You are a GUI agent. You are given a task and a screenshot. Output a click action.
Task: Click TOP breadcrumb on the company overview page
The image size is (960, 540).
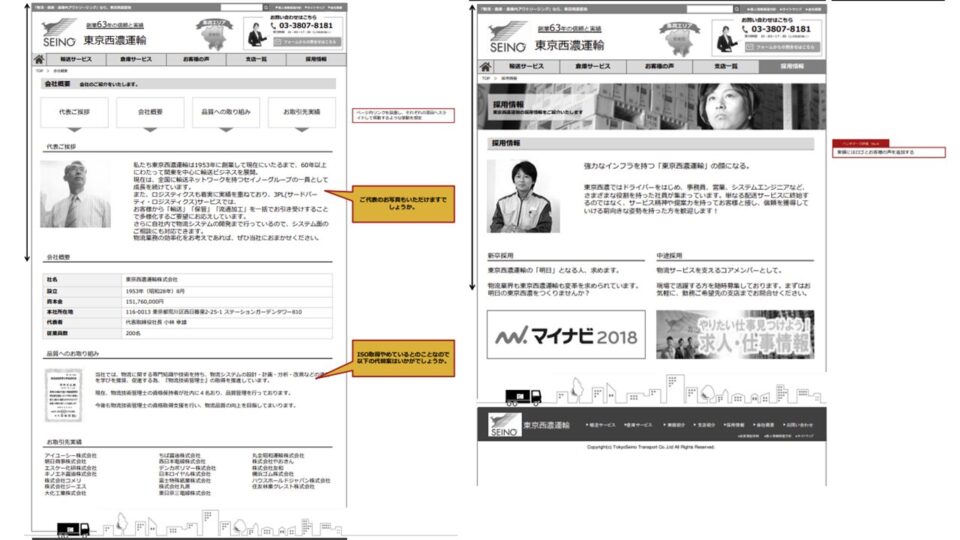click(39, 71)
